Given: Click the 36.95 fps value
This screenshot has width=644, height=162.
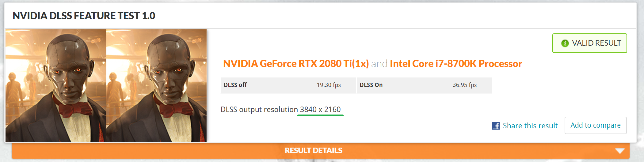Looking at the screenshot, I should click(x=464, y=85).
